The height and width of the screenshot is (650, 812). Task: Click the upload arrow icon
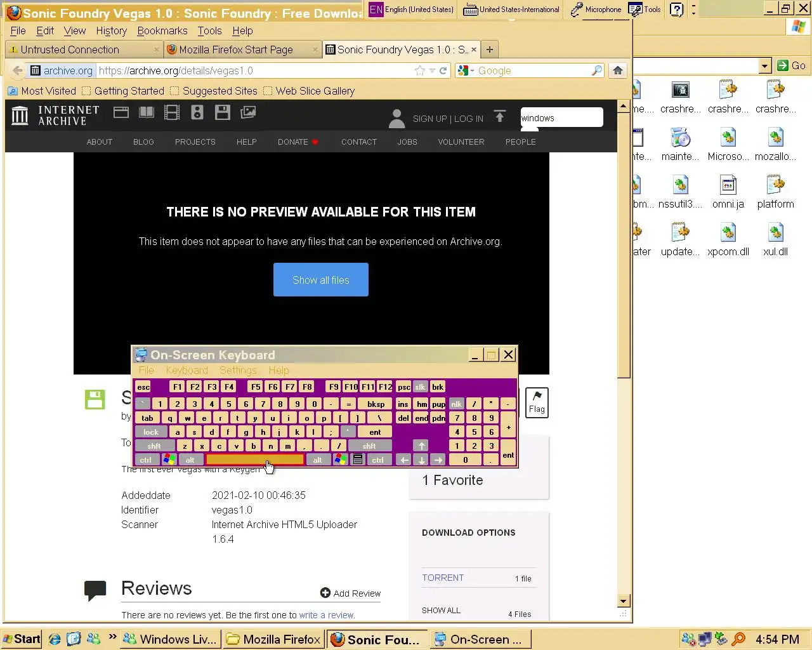click(500, 117)
